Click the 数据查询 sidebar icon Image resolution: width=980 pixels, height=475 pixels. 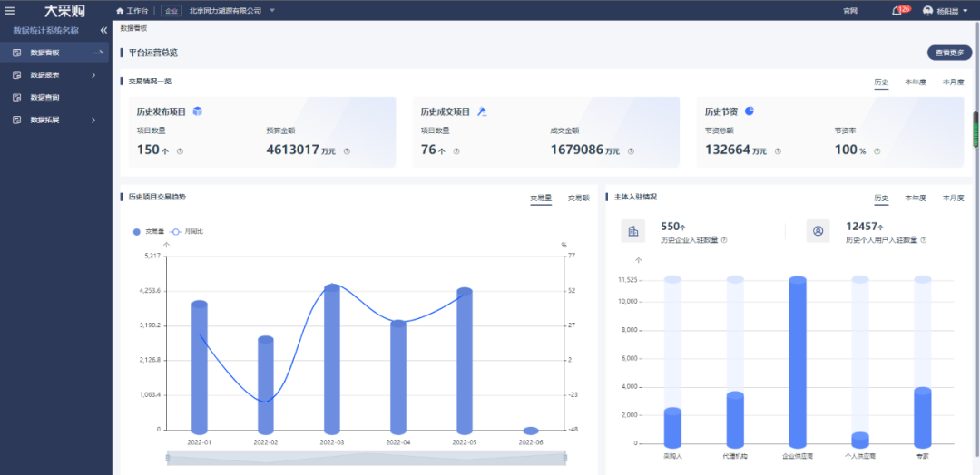coord(17,98)
